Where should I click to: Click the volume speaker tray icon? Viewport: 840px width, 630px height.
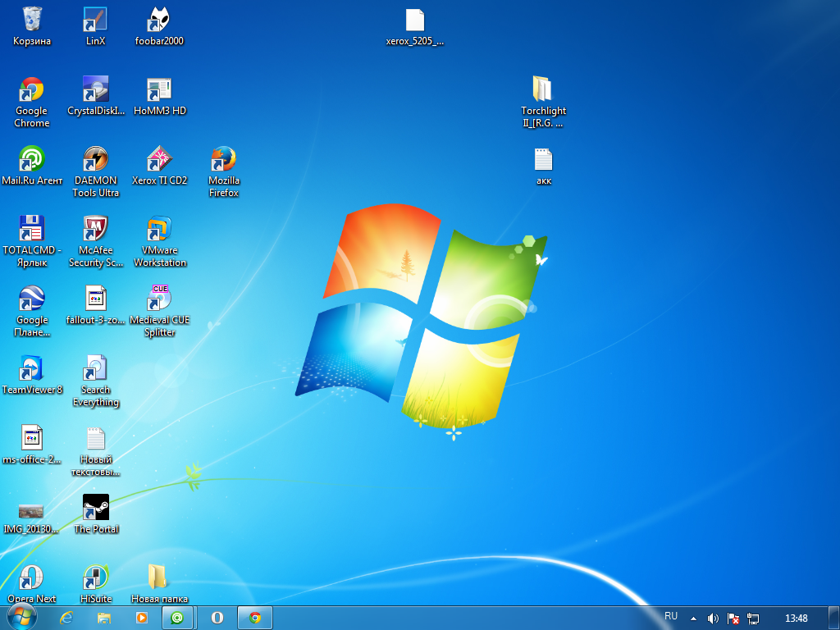coord(713,619)
